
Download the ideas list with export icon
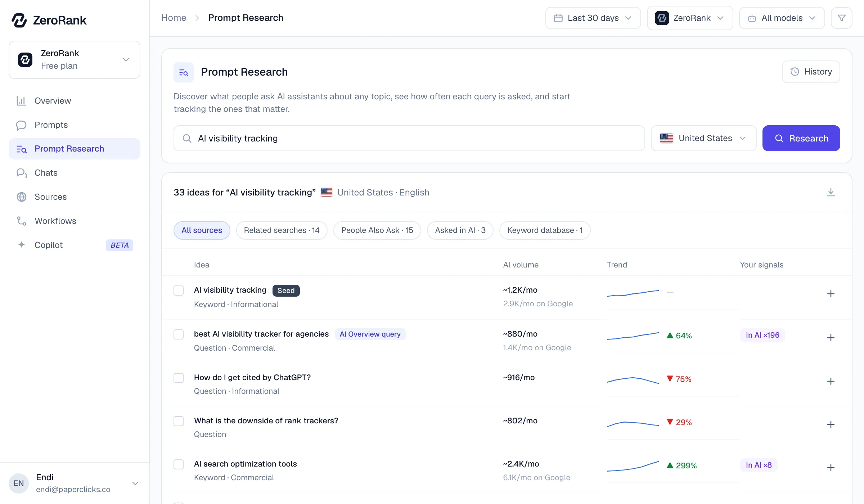831,192
